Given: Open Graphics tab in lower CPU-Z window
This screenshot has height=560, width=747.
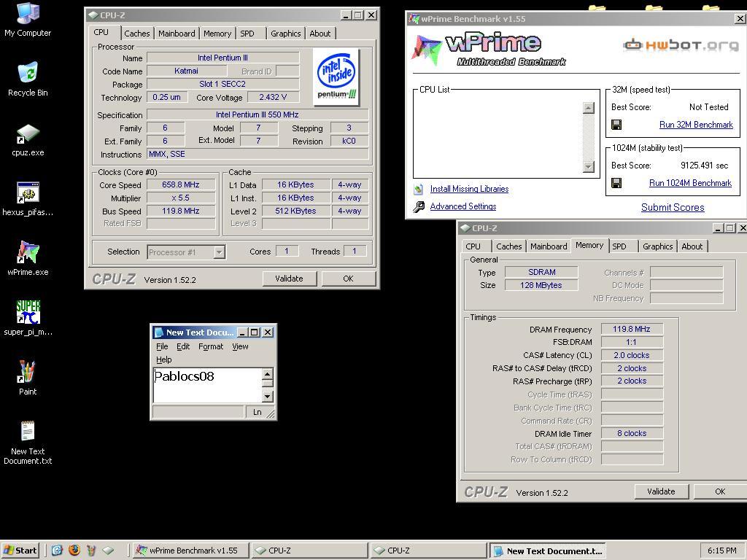Looking at the screenshot, I should point(657,246).
